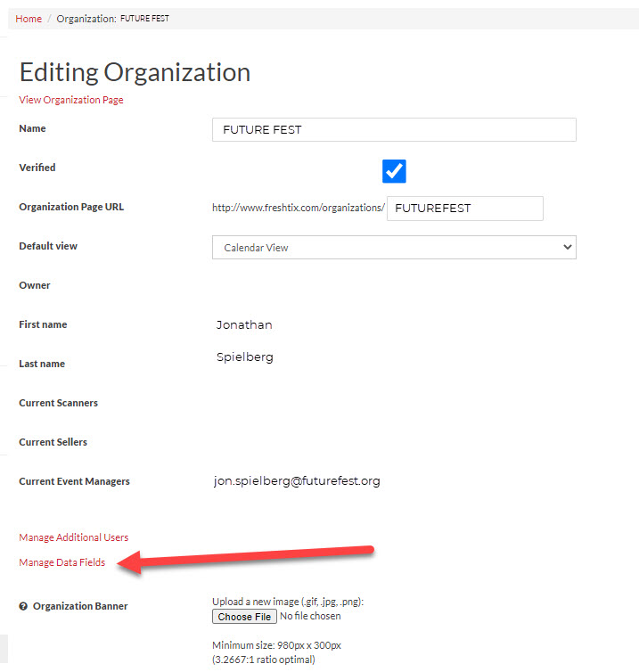
Task: Select the Organization: FUTURE FEST breadcrumb item
Action: pyautogui.click(x=112, y=19)
